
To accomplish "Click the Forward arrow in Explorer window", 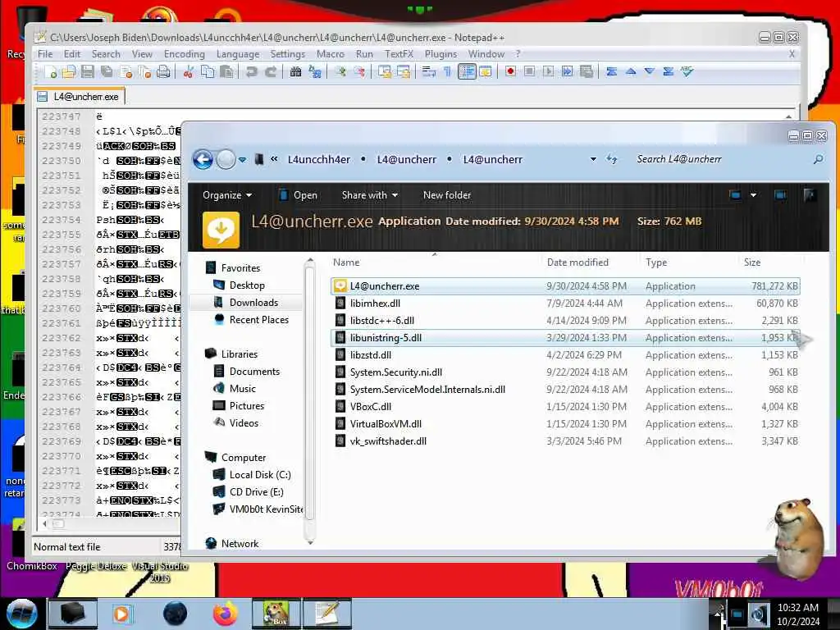I will click(x=226, y=160).
